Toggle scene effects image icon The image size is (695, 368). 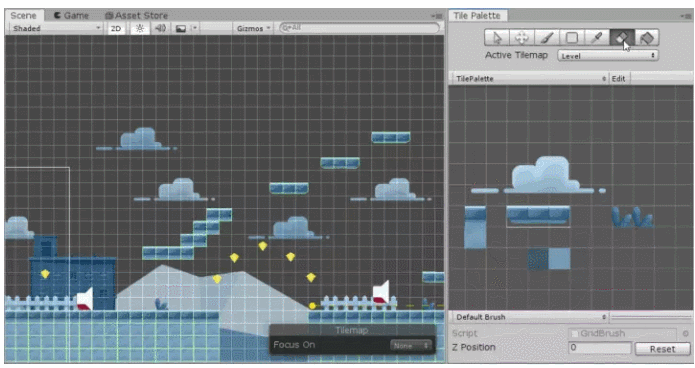point(181,28)
